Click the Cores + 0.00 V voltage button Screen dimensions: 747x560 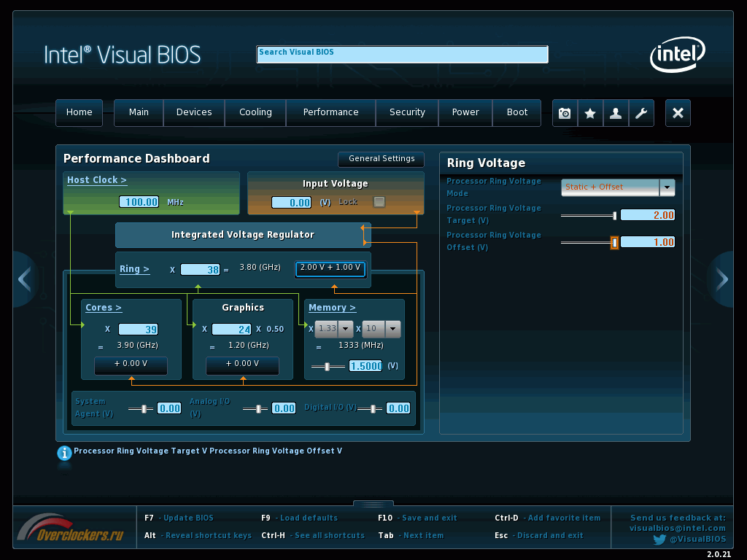click(131, 365)
